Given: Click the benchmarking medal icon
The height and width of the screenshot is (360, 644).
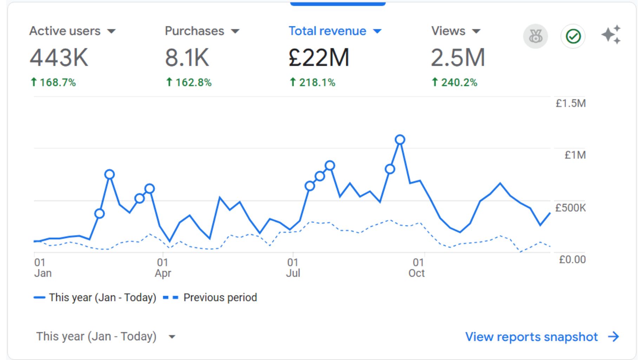Looking at the screenshot, I should coord(535,36).
